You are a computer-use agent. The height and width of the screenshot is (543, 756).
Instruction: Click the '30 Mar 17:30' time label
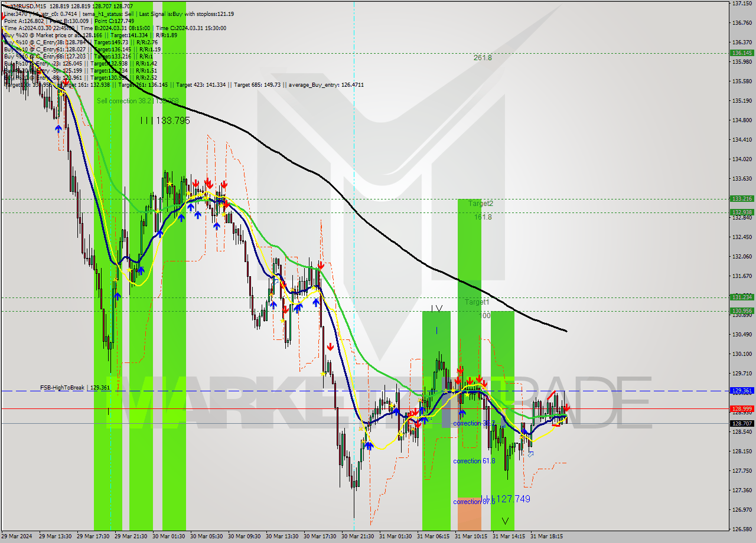[320, 537]
